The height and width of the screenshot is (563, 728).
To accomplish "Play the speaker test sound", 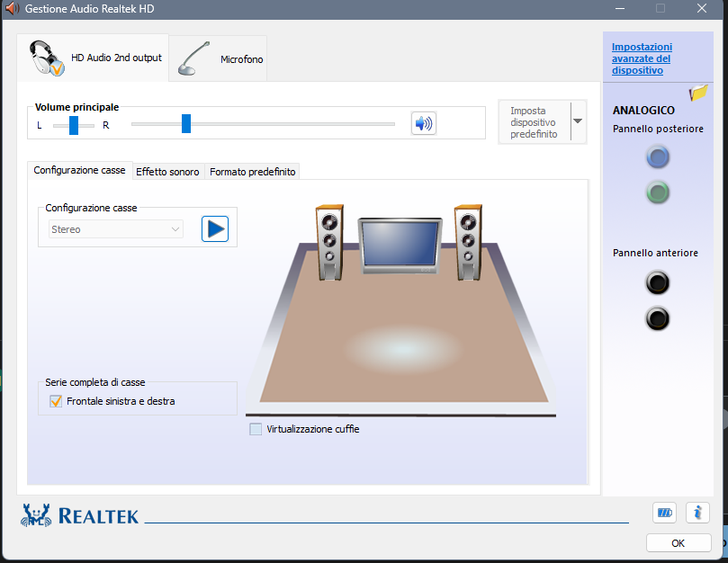I will [215, 228].
